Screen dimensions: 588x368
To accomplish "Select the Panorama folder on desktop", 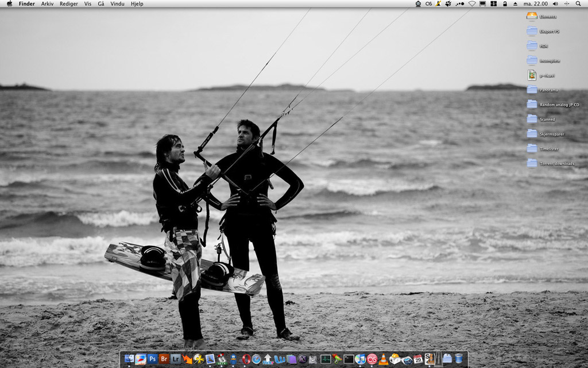I will [532, 90].
